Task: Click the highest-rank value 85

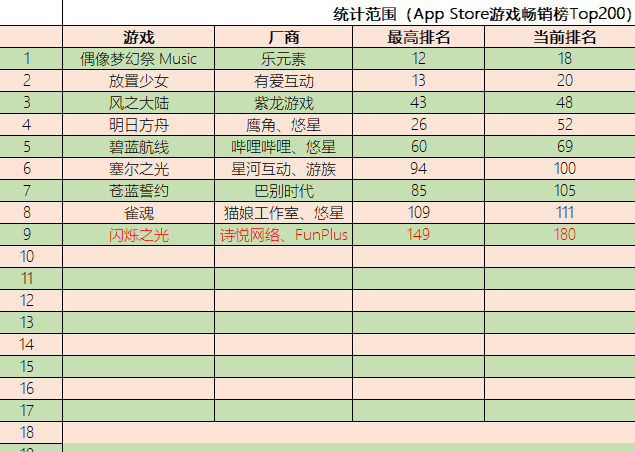Action: [x=418, y=190]
